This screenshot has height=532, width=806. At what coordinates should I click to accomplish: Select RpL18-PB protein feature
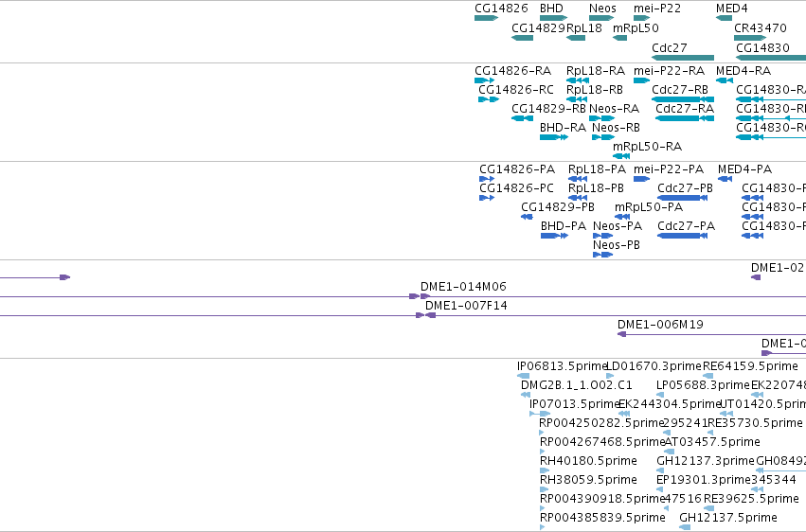coord(578,198)
